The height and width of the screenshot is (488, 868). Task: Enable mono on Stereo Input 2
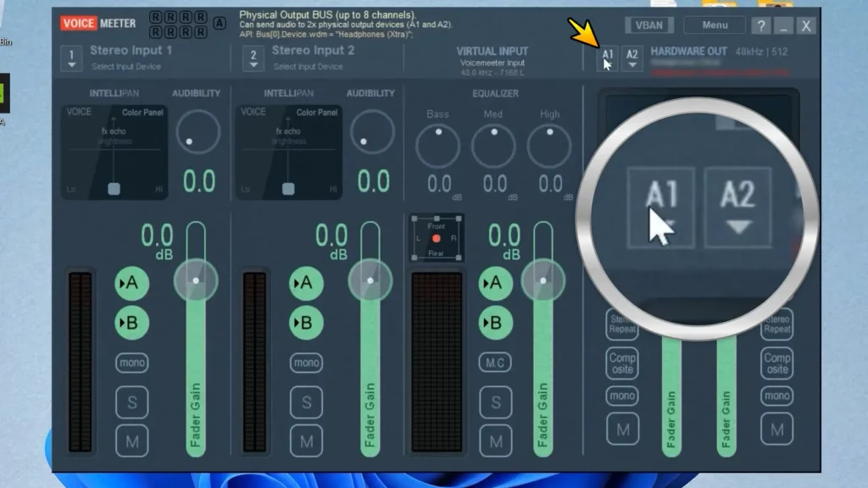pos(306,363)
